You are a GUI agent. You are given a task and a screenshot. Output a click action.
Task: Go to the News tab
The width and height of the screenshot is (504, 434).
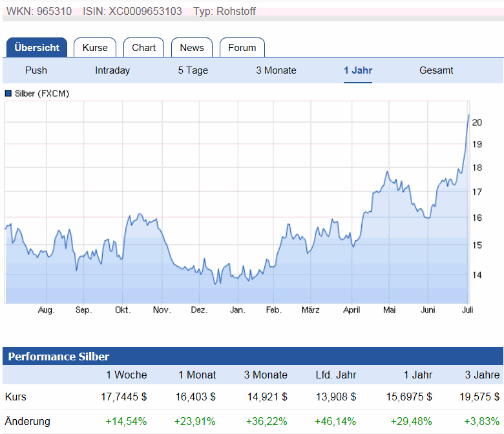[x=192, y=48]
